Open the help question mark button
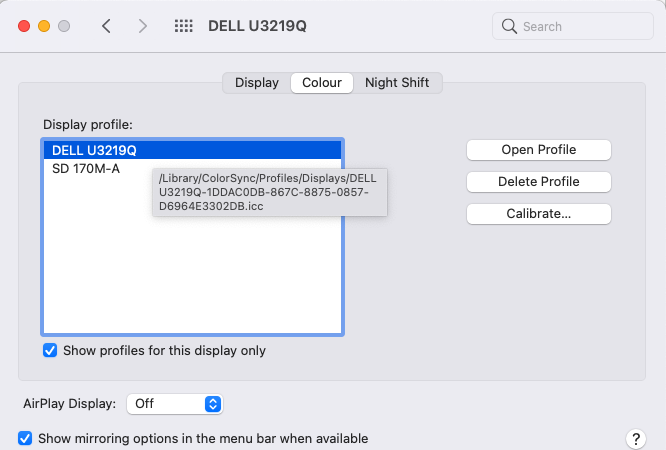This screenshot has height=450, width=666. pyautogui.click(x=635, y=439)
